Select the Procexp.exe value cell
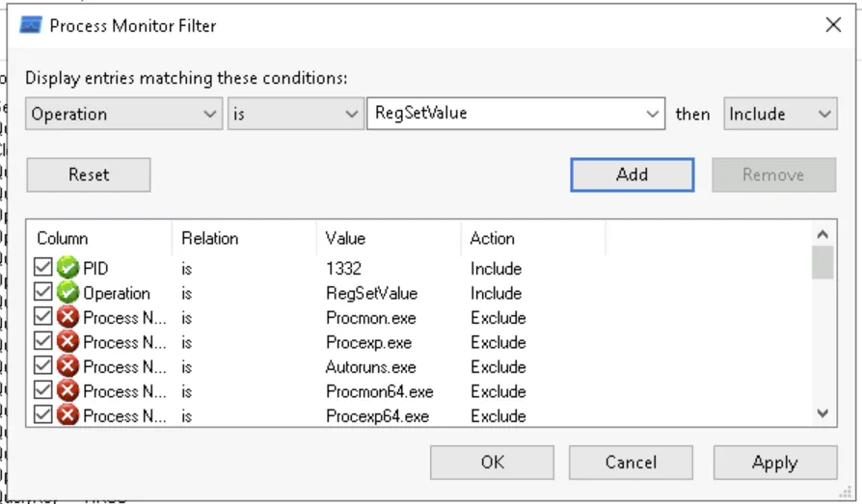The image size is (862, 504). click(369, 342)
